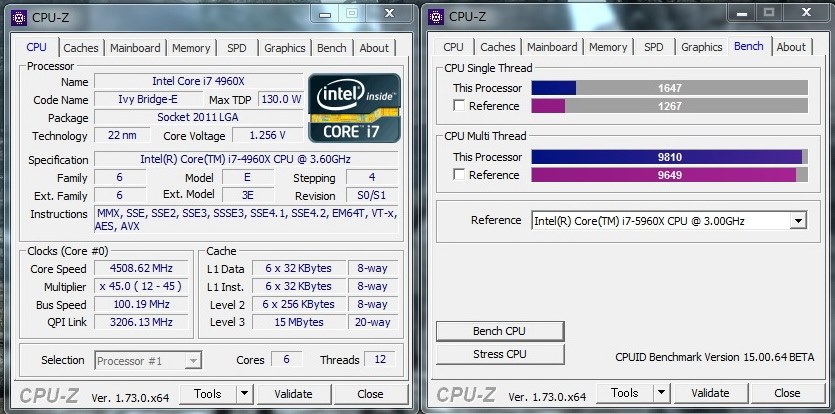Image resolution: width=835 pixels, height=414 pixels.
Task: Click the CPU-Z app icon in right window title bar
Action: point(436,17)
